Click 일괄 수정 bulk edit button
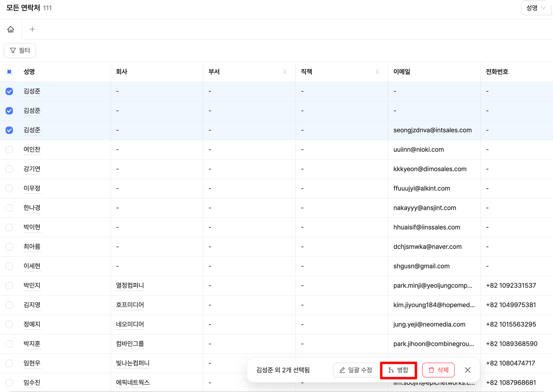The width and height of the screenshot is (553, 392). click(356, 370)
